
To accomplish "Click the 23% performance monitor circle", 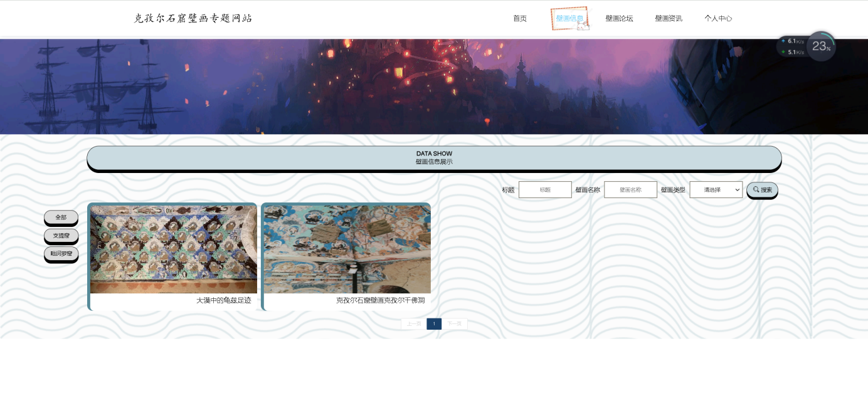I will (821, 46).
